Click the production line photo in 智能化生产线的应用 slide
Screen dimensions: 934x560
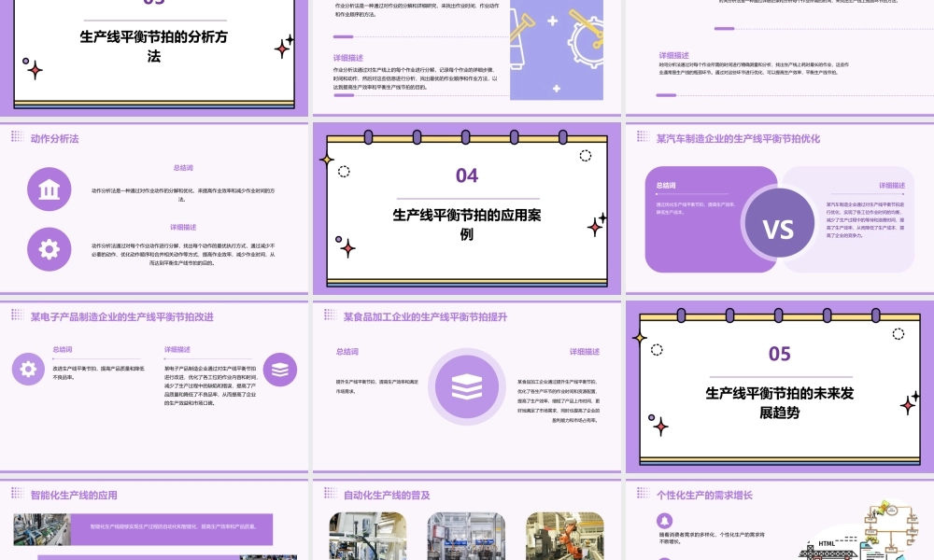pyautogui.click(x=42, y=529)
